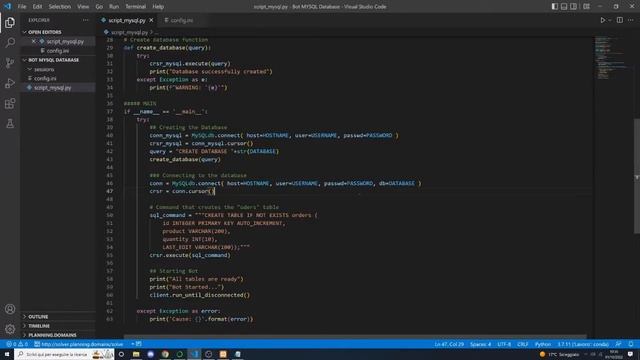The height and width of the screenshot is (360, 640).
Task: Click the Spaces: 4 indentation status item
Action: point(480,344)
